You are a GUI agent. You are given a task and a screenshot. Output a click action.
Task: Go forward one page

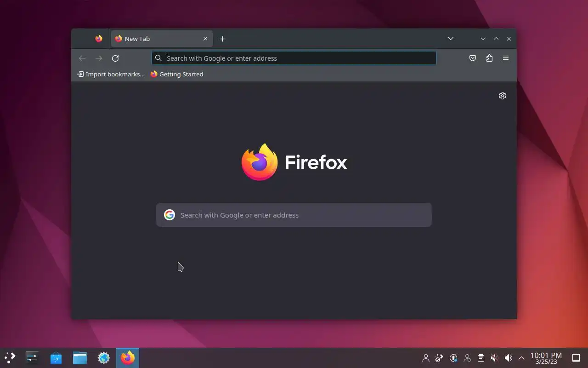(x=99, y=58)
